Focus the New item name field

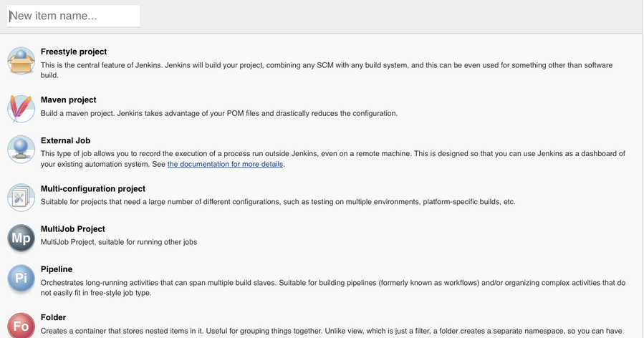[x=74, y=16]
